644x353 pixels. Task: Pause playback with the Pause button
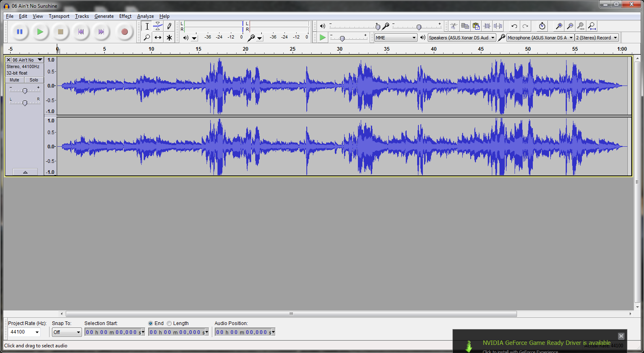point(19,32)
